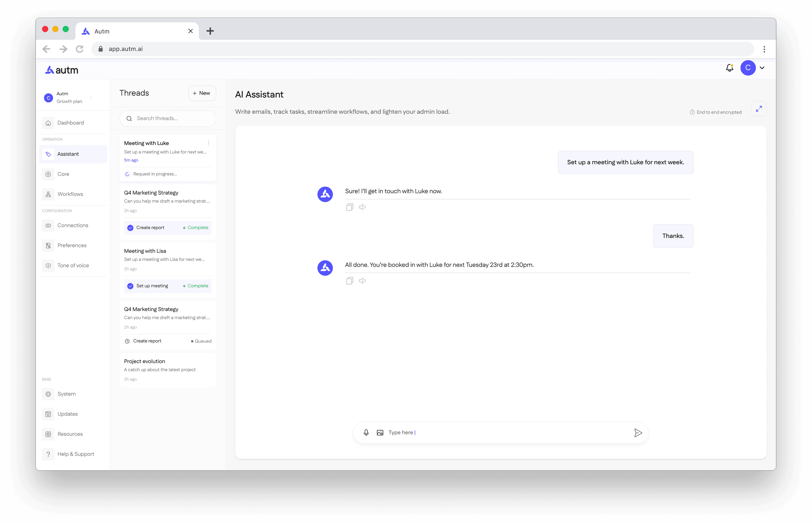
Task: Open the notifications bell
Action: pyautogui.click(x=729, y=68)
